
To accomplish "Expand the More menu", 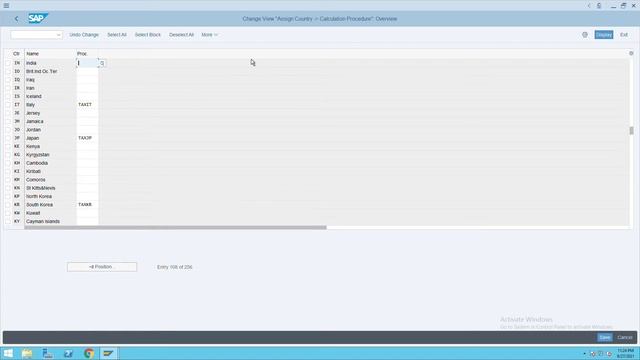I will [209, 35].
